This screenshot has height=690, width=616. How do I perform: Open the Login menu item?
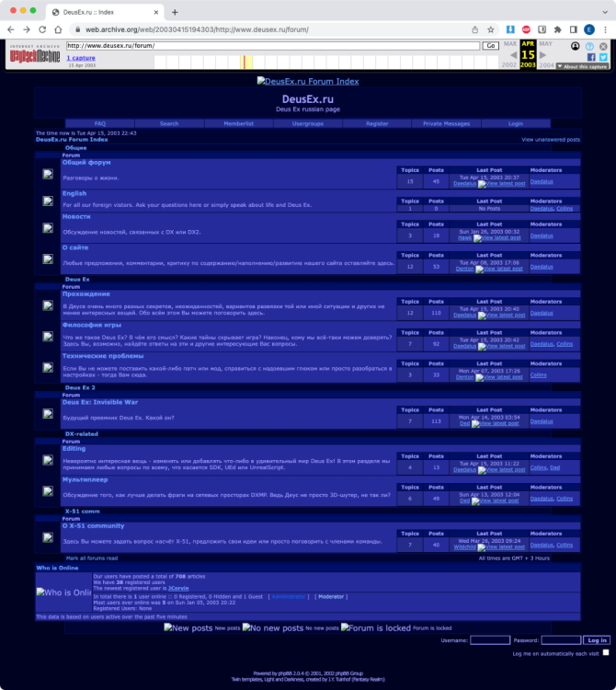point(516,123)
